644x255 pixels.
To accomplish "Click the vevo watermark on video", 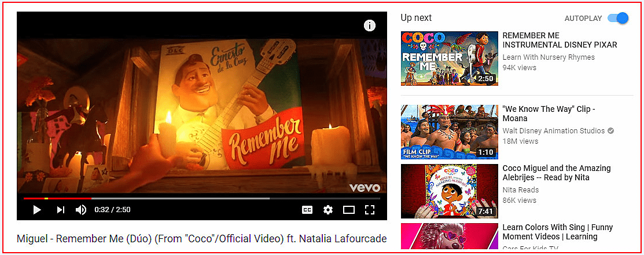I will coord(365,188).
